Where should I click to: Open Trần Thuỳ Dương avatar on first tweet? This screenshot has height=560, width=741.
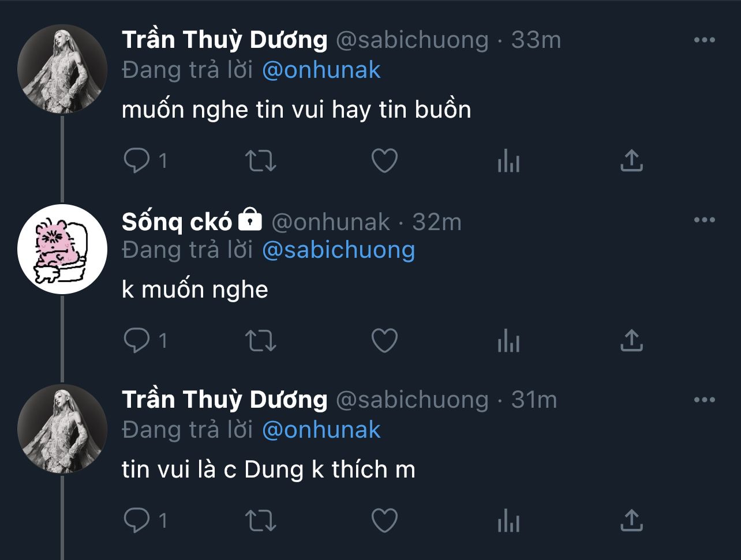62,69
